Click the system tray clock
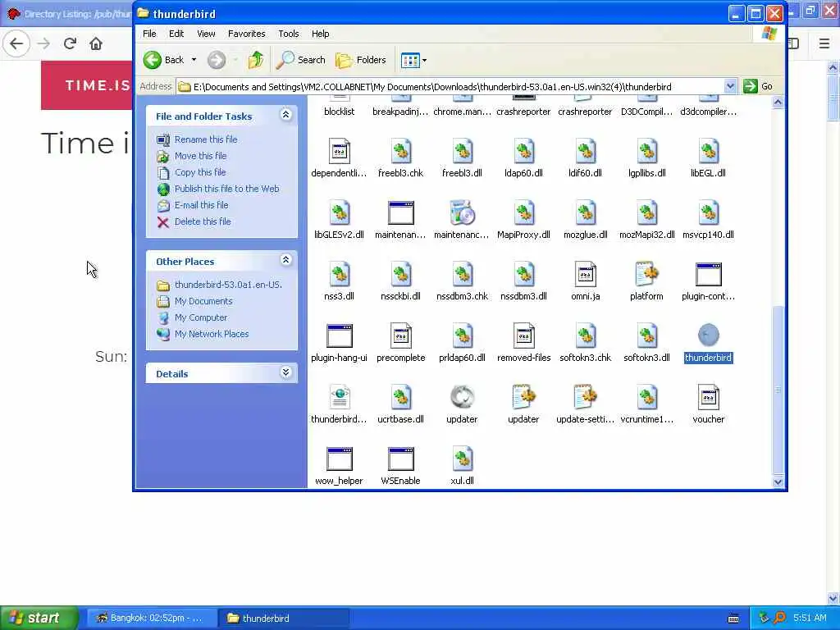Screen dimensions: 840x630 coord(810,618)
